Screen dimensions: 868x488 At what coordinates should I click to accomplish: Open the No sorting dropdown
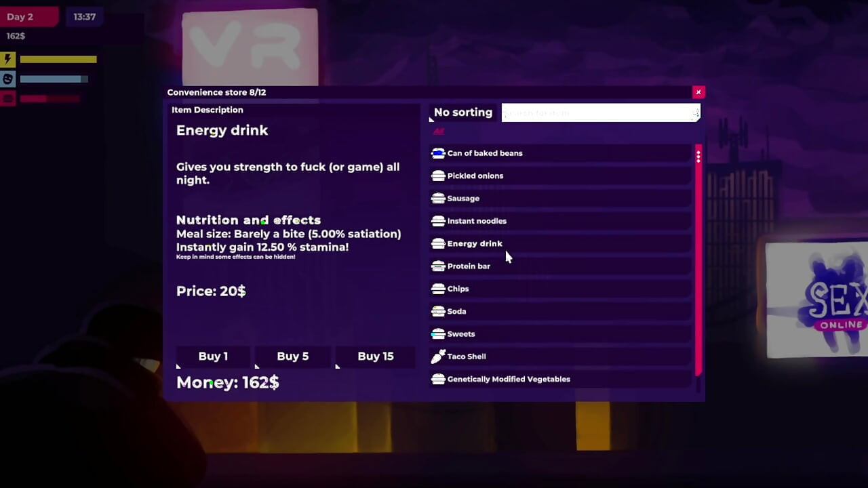tap(463, 113)
